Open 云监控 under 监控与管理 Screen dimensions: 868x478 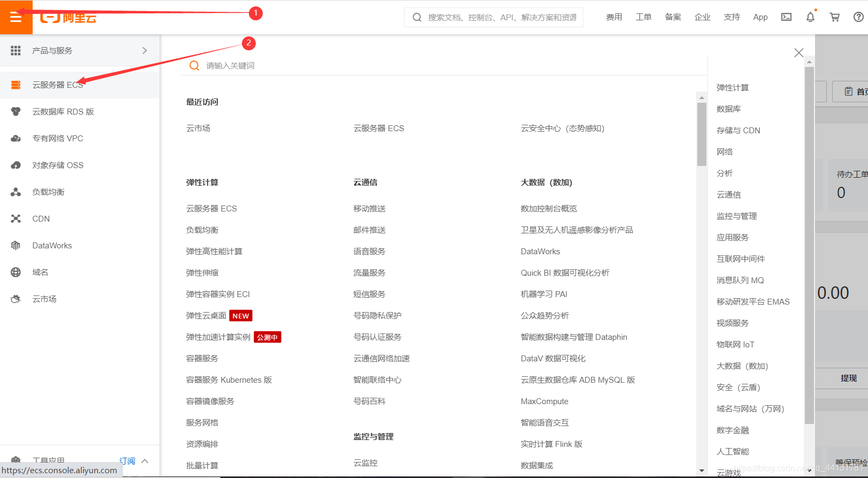[366, 462]
